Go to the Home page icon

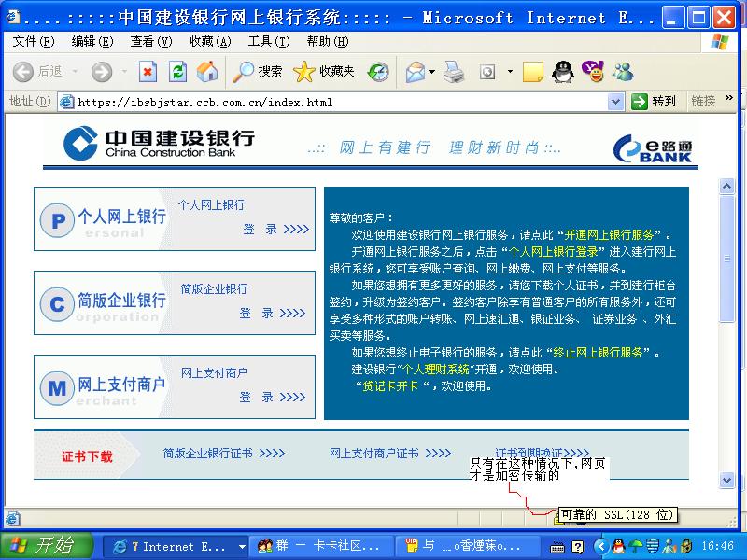207,72
